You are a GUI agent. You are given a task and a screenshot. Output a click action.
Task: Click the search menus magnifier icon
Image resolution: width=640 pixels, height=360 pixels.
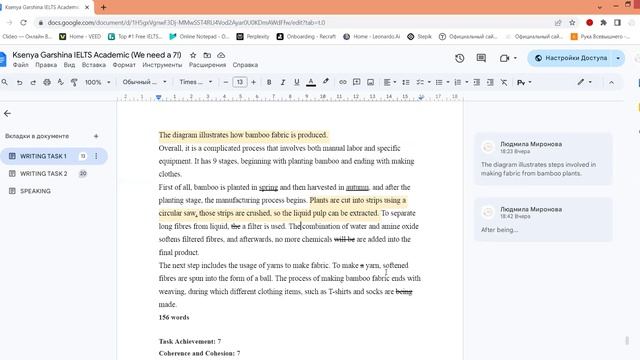(4, 82)
